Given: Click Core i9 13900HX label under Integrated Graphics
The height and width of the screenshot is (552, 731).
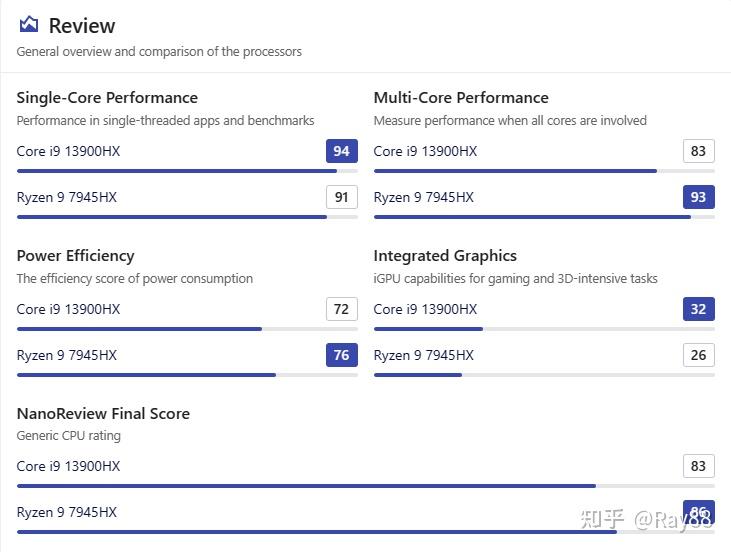Looking at the screenshot, I should point(425,309).
